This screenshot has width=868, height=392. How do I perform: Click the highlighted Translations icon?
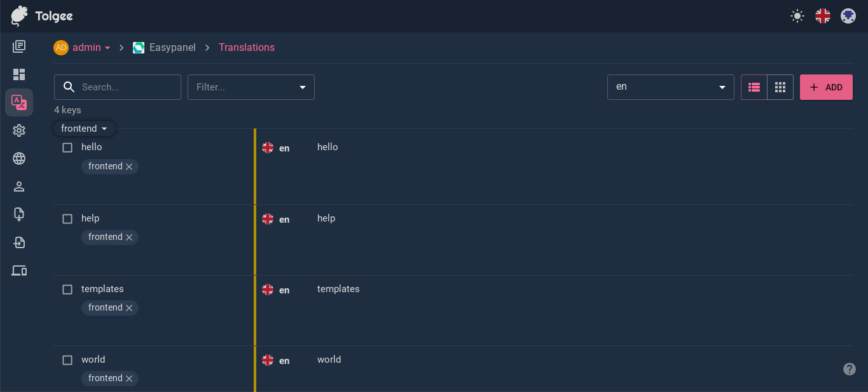pos(19,102)
